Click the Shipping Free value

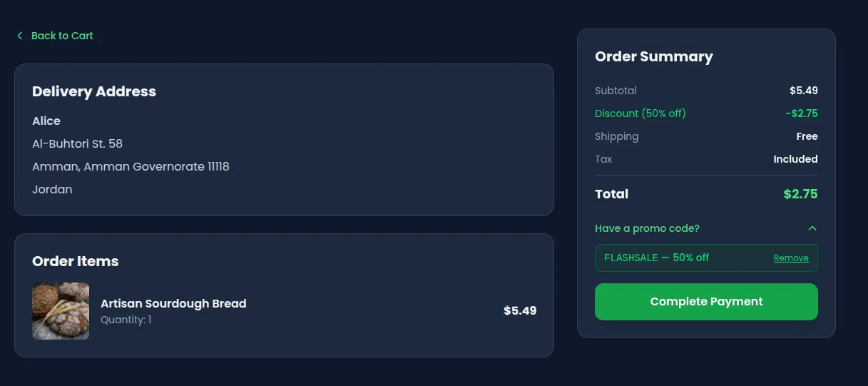tap(807, 136)
